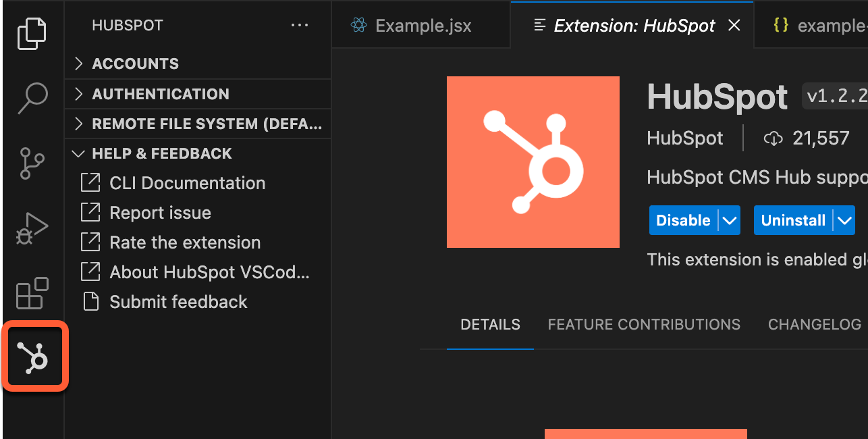Disable the HubSpot extension
The height and width of the screenshot is (439, 868).
[683, 220]
